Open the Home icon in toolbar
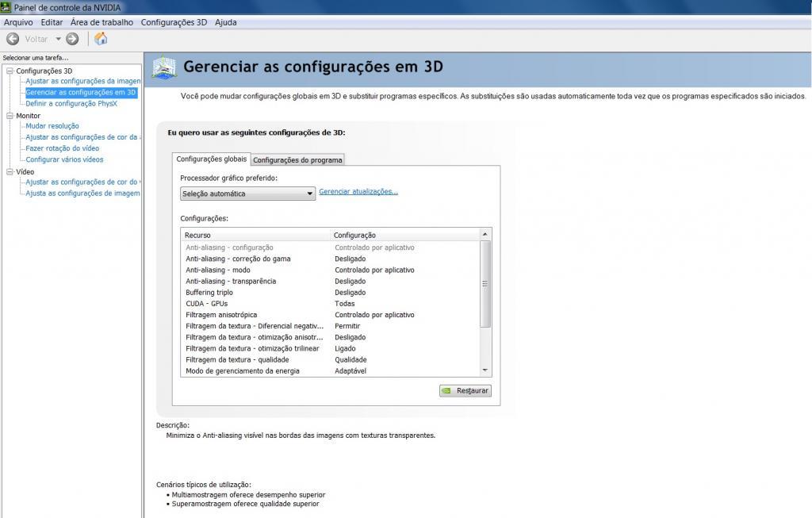The width and height of the screenshot is (812, 518). point(101,38)
